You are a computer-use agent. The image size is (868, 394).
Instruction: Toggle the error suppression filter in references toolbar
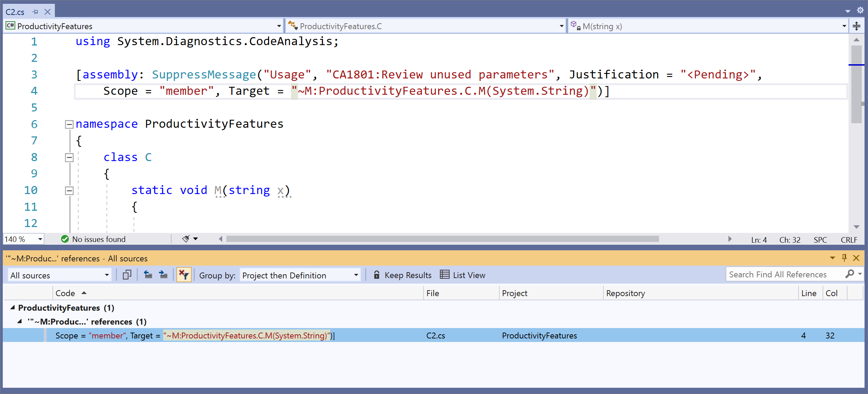pos(185,275)
